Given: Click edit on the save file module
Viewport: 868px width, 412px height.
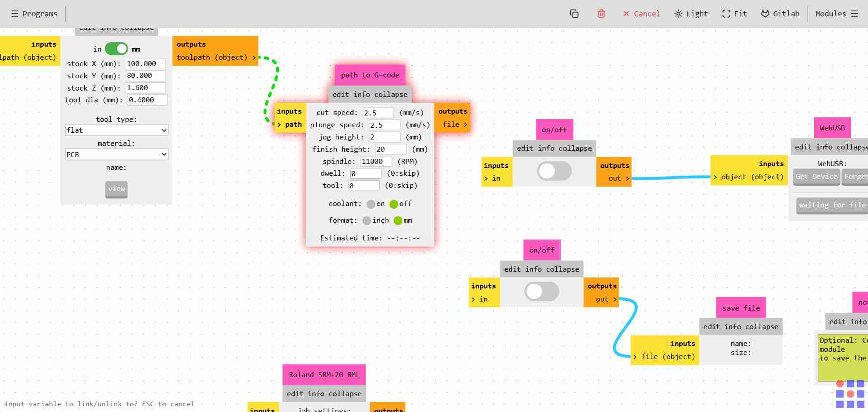Looking at the screenshot, I should (712, 326).
